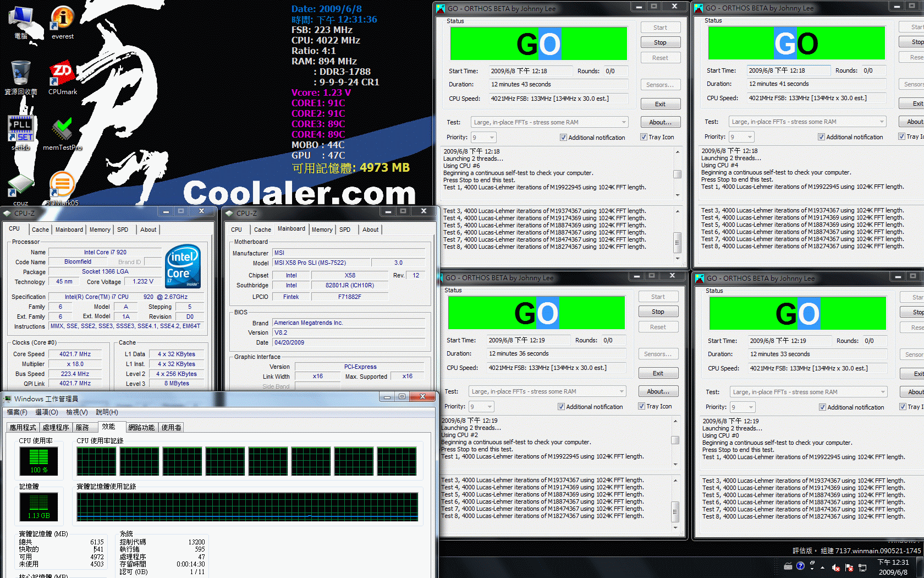Click the CPU Speed field in 12:43 ORTHOS window
The width and height of the screenshot is (924, 578).
[x=558, y=99]
